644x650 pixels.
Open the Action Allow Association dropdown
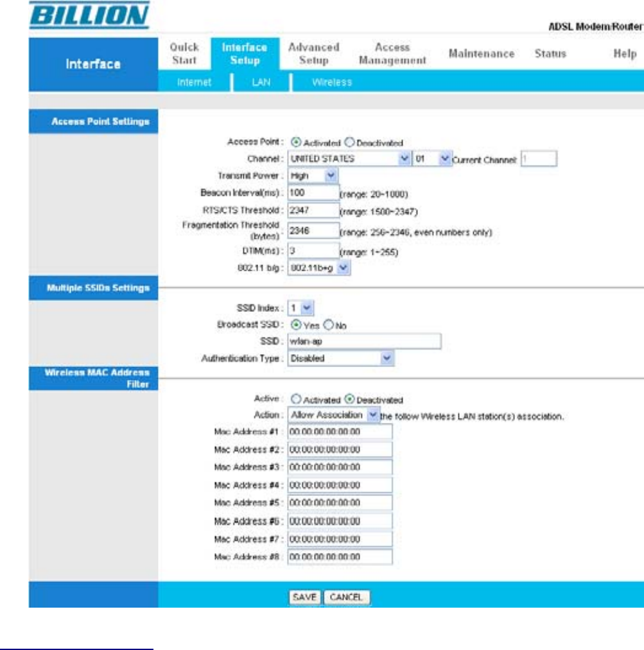point(333,415)
